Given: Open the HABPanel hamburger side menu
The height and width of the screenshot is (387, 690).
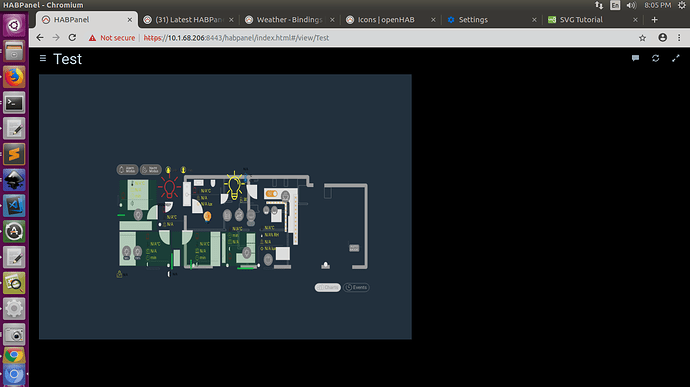Looking at the screenshot, I should click(x=43, y=58).
